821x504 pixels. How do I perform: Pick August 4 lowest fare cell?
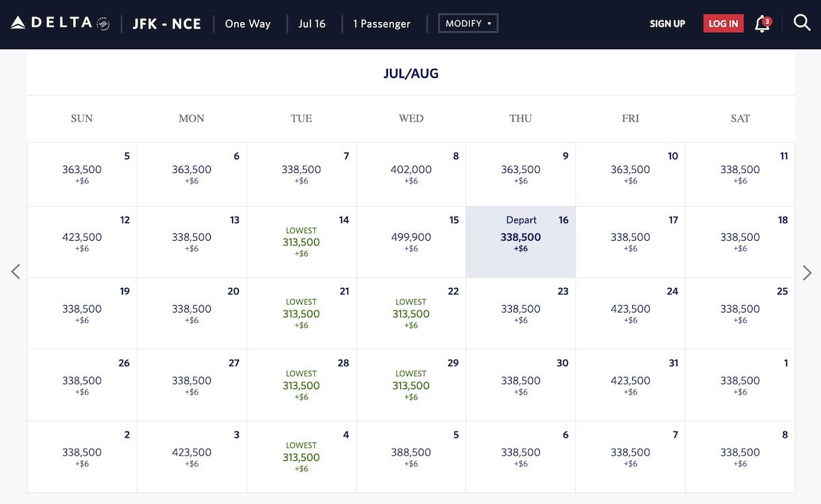pos(301,457)
